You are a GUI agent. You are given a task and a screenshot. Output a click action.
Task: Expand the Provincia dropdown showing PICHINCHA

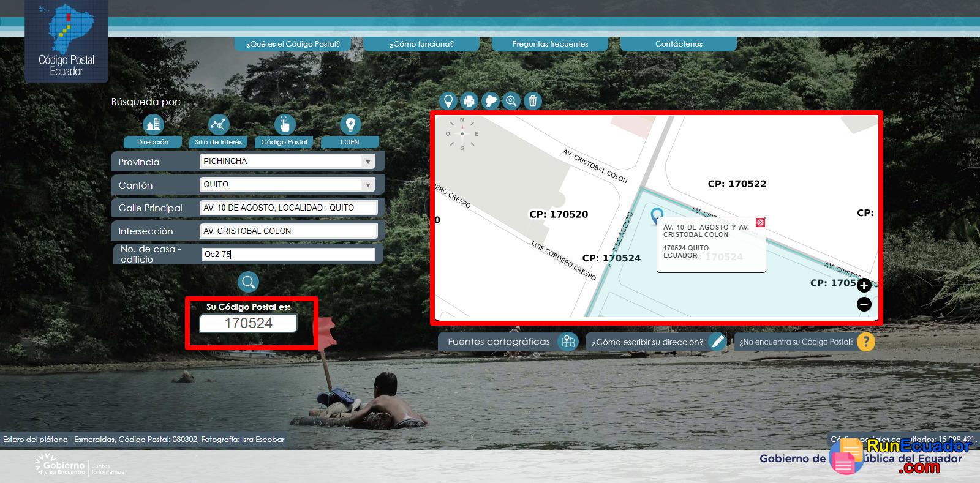click(367, 162)
